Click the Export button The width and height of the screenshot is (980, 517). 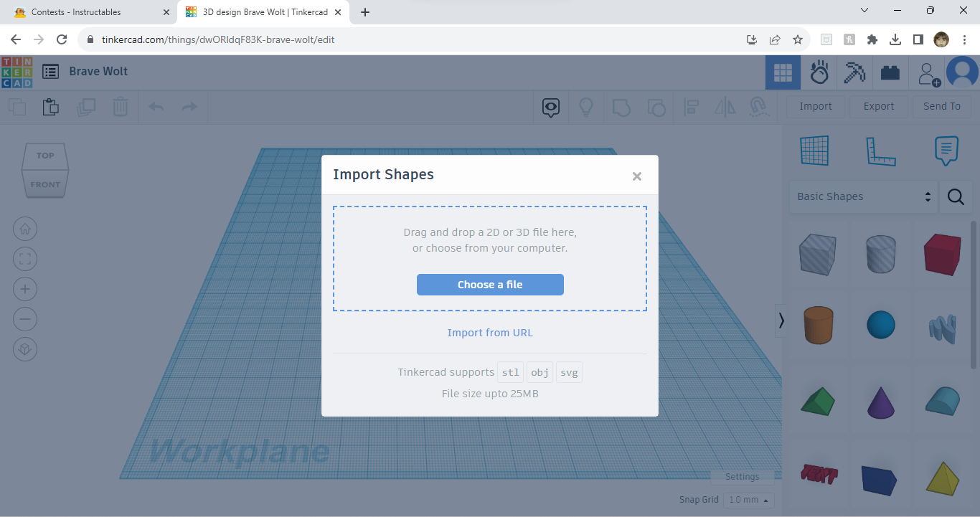pos(879,106)
